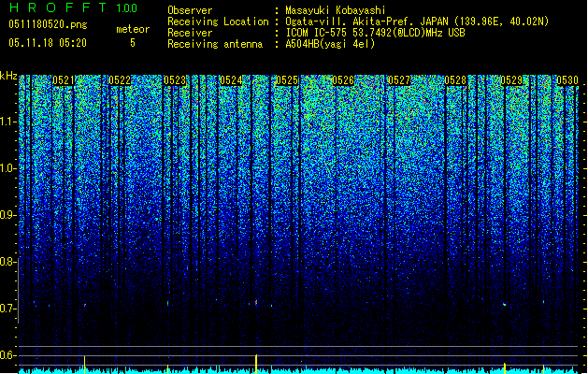This screenshot has height=374, width=588.
Task: Click the 1.0 kHz axis tick label
Action: click(8, 168)
